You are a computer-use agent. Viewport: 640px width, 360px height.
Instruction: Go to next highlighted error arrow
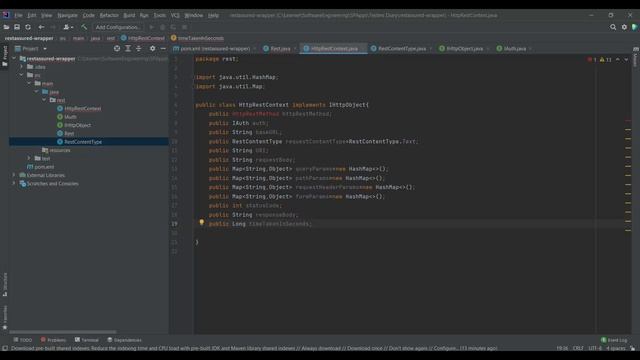pos(626,60)
